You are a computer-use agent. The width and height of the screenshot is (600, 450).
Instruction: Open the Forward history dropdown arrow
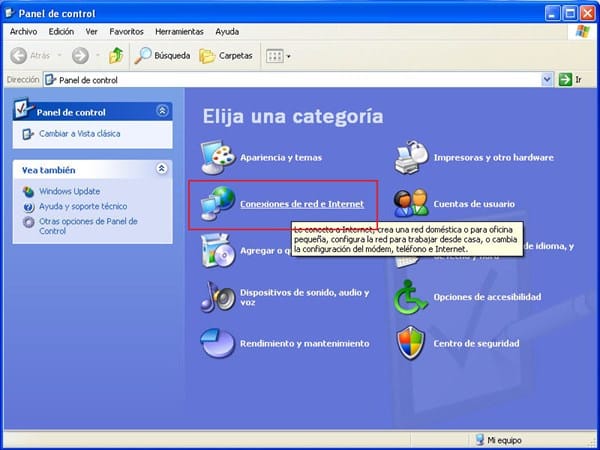[98, 56]
